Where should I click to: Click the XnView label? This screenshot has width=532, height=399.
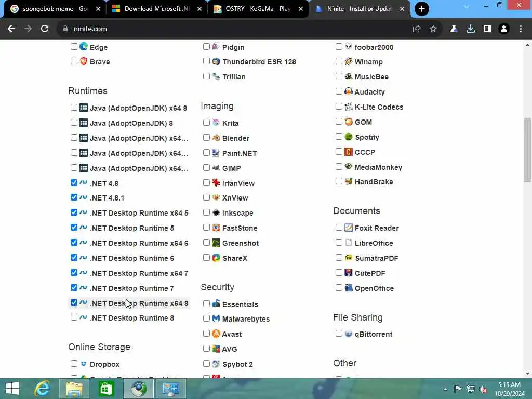tap(235, 198)
